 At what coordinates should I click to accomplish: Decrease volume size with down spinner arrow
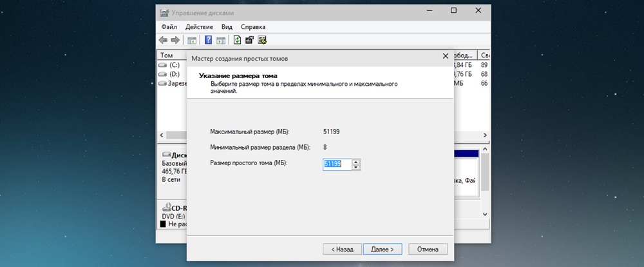coord(356,167)
